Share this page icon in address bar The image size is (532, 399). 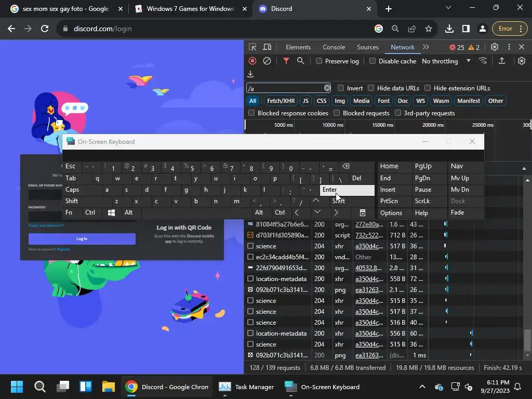412,29
